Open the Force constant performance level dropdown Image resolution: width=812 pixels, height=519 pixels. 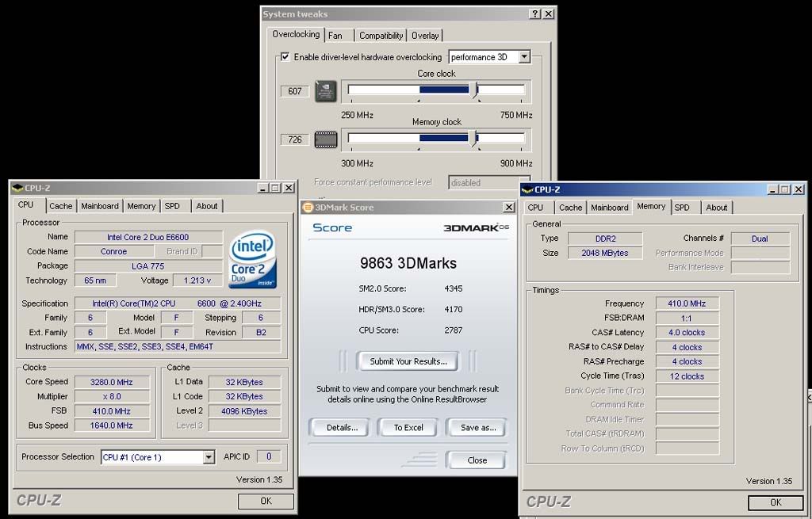(489, 183)
